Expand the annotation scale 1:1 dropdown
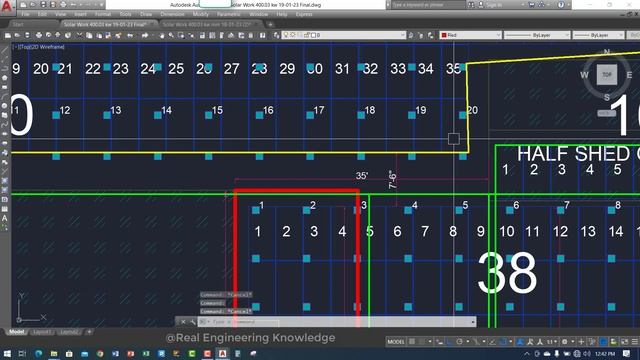The width and height of the screenshot is (640, 360). tap(551, 342)
